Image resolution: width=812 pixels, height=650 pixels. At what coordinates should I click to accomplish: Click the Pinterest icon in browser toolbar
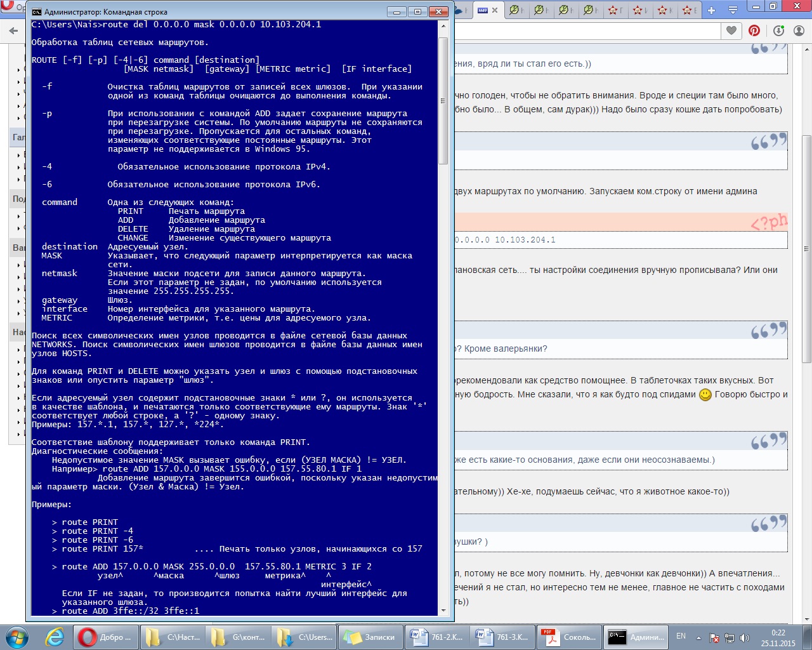click(754, 30)
